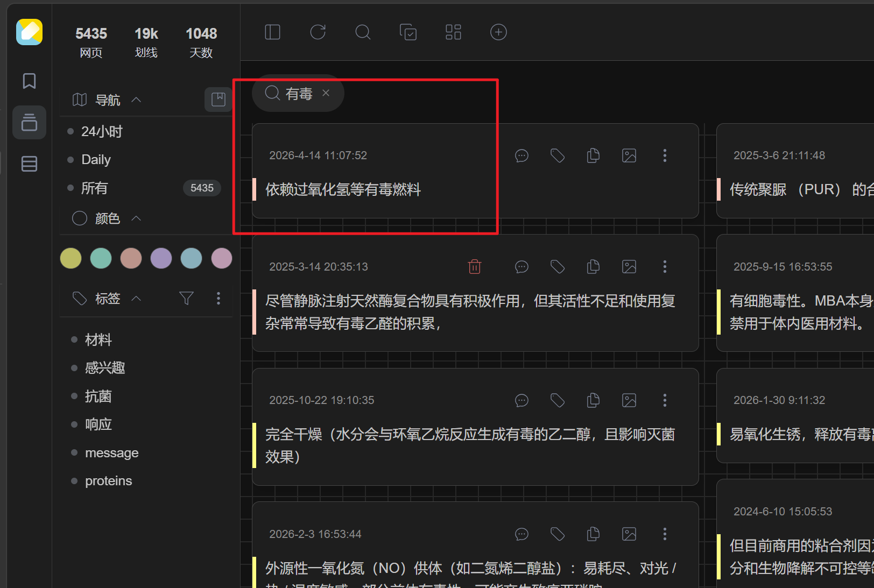874x588 pixels.
Task: Delete the 2025-3-14 highlight with trash icon
Action: pos(475,267)
